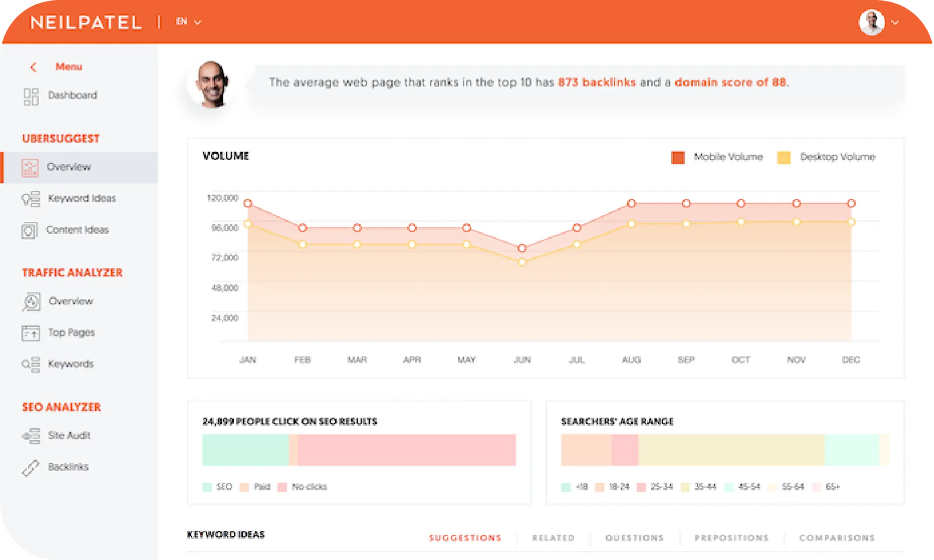
Task: Click the Traffic Analyzer Overview icon
Action: click(31, 302)
